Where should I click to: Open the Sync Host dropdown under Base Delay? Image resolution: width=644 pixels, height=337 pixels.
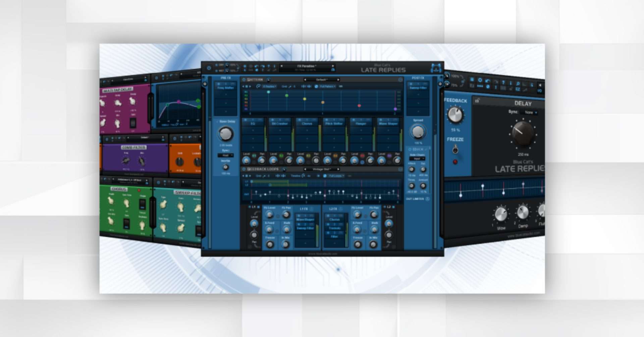click(x=226, y=155)
